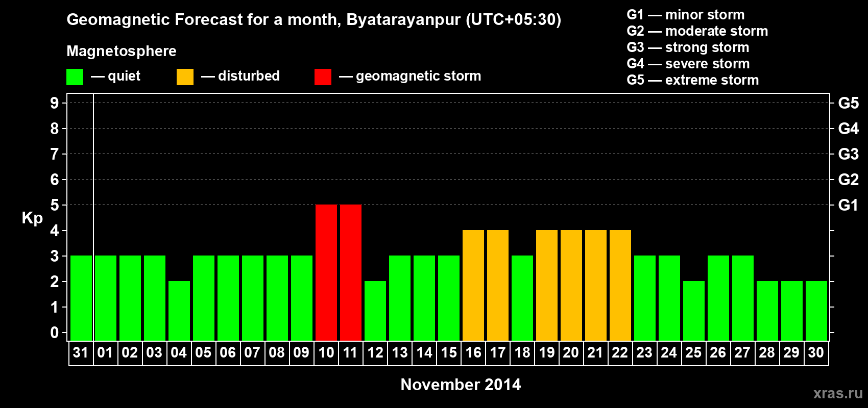Viewport: 868px width, 408px height.
Task: Click the G3 strong storm legend line
Action: point(688,47)
